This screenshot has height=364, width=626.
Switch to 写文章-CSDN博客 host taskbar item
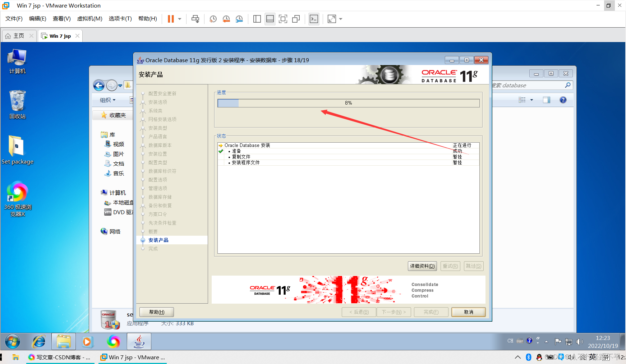click(60, 357)
